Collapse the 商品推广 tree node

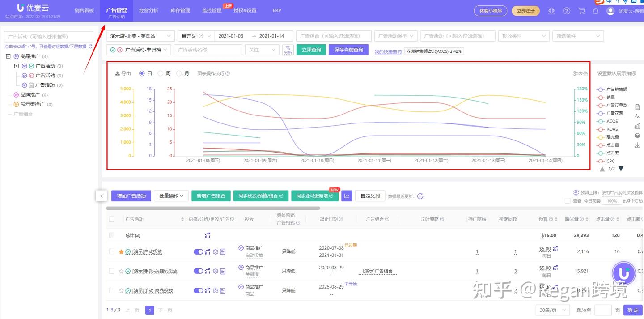8,56
